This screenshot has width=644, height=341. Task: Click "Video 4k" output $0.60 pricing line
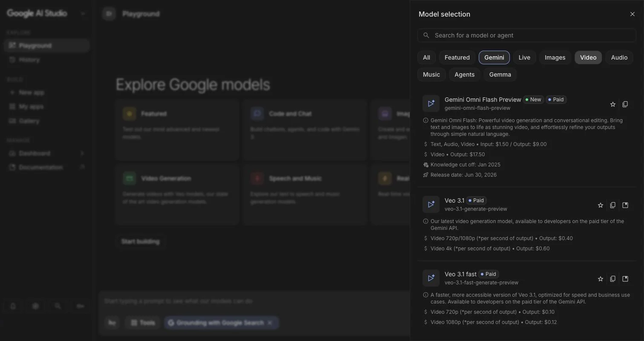pos(490,249)
